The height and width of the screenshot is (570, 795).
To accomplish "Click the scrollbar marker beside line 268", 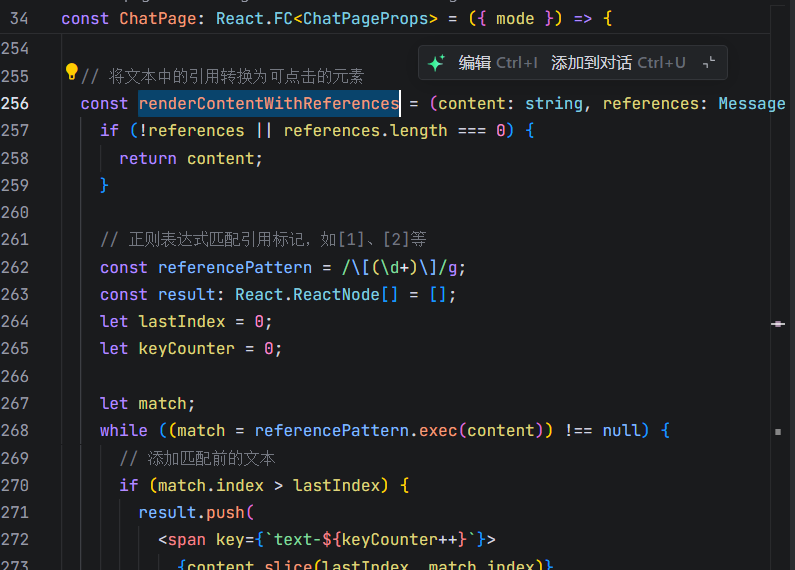I will point(778,432).
